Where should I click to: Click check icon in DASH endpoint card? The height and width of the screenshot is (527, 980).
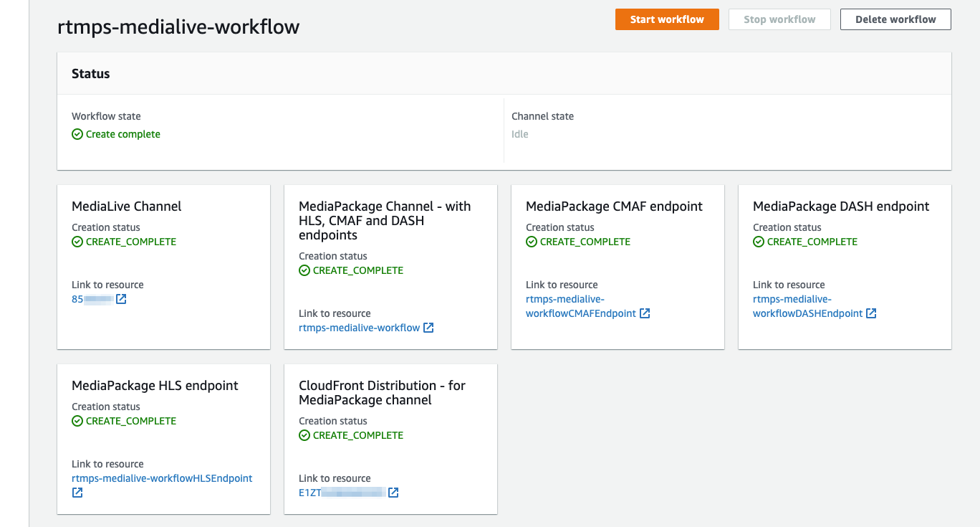(759, 242)
